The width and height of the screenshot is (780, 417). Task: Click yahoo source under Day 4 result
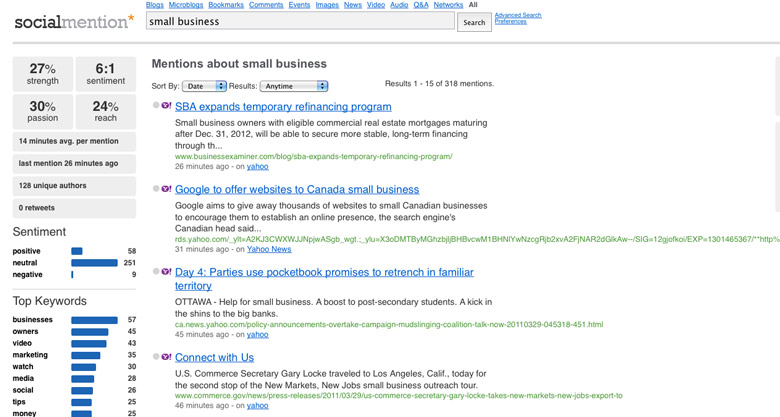[x=258, y=334]
